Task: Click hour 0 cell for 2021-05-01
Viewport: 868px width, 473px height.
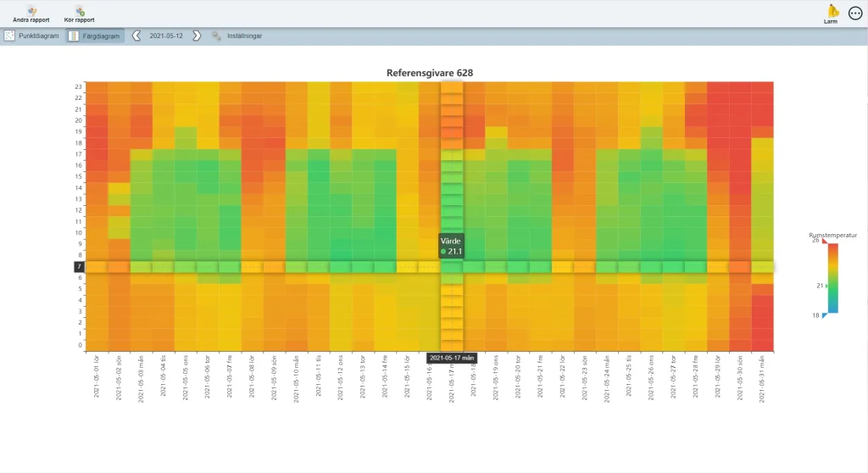Action: coord(97,345)
